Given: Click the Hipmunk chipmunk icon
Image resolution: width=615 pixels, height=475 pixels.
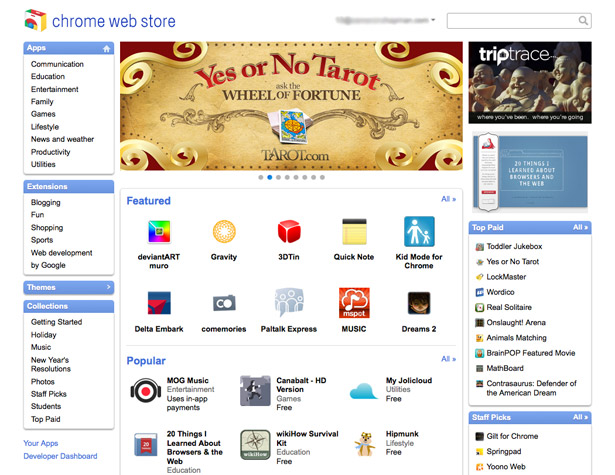Looking at the screenshot, I should point(365,444).
